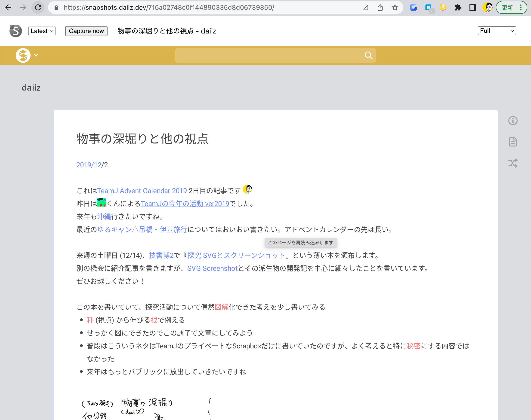Open the Full size dropdown
Screen dimensions: 531x420
click(x=497, y=31)
